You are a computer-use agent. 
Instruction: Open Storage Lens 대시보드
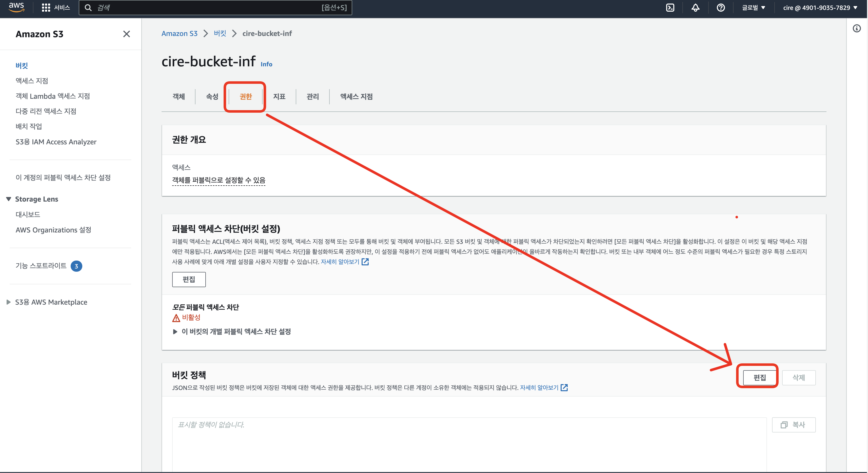(28, 215)
